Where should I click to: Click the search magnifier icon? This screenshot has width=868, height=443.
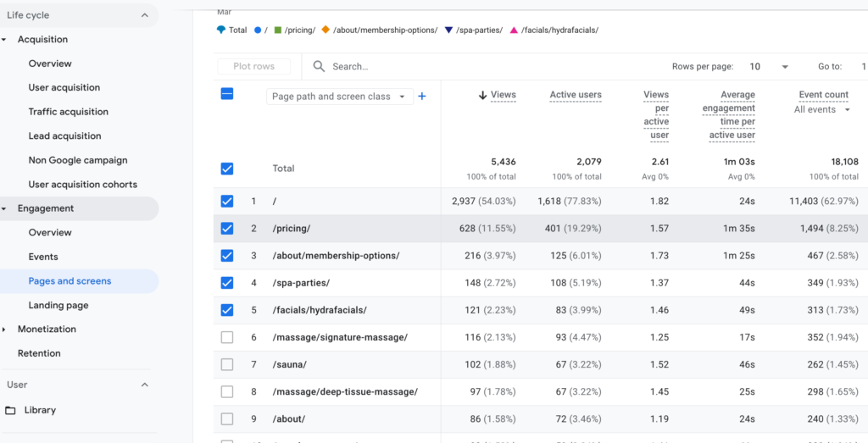coord(319,66)
